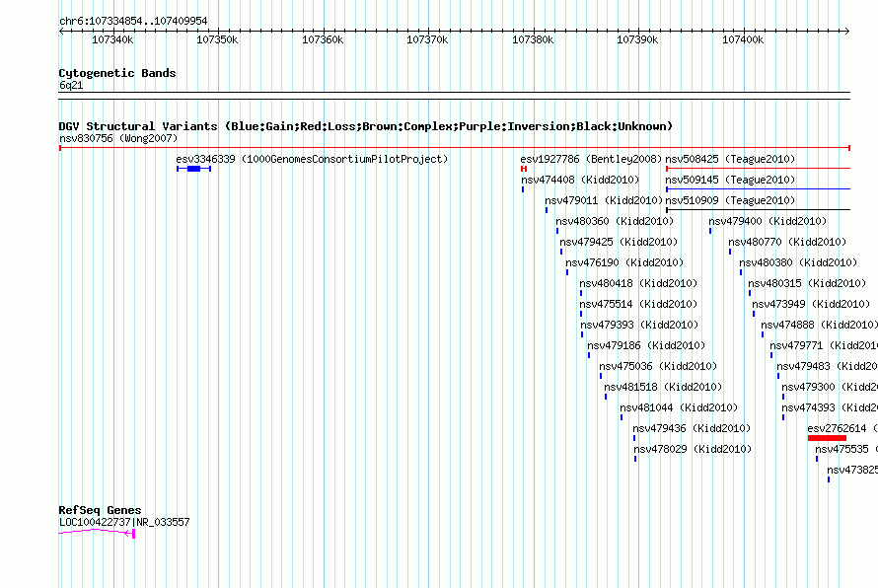Select the 6q21 band label
This screenshot has width=878, height=588.
[x=71, y=85]
